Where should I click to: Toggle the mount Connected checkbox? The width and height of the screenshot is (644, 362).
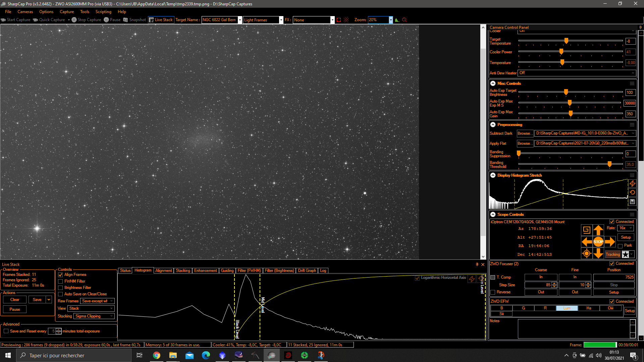[612, 222]
